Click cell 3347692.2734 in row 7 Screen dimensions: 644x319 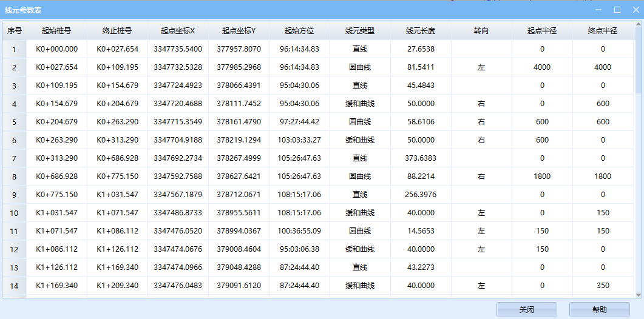pos(178,158)
